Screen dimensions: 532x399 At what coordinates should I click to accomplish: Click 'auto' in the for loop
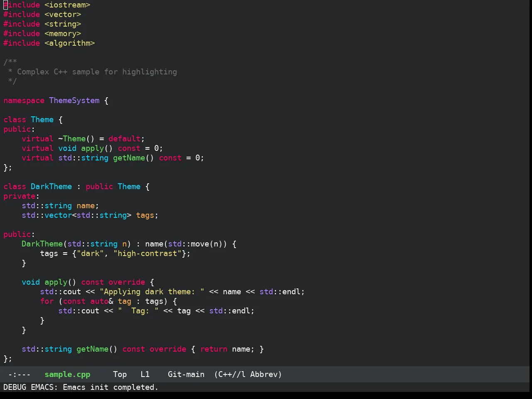pos(99,301)
